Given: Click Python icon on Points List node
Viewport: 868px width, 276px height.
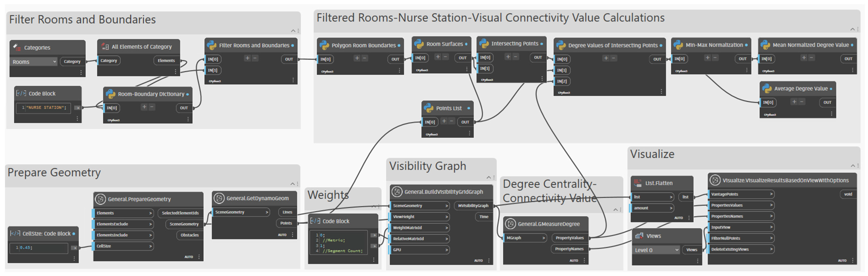Looking at the screenshot, I should point(428,108).
